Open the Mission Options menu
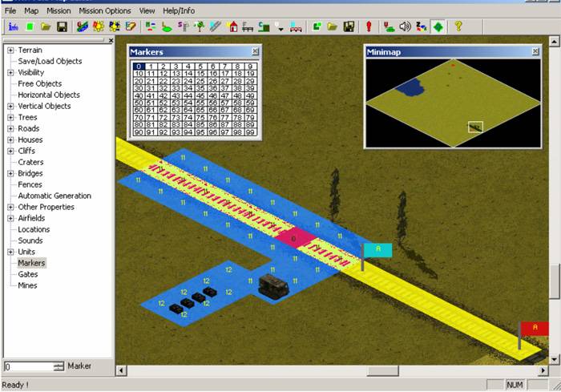The width and height of the screenshot is (561, 392). 106,11
